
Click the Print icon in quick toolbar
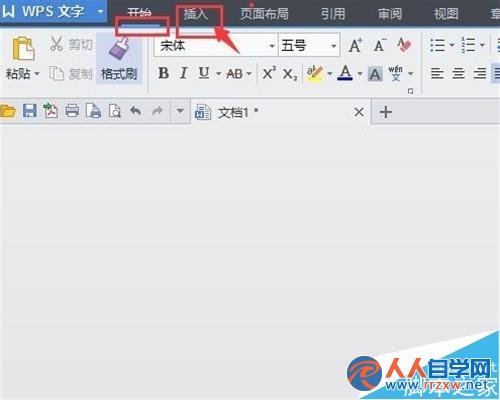pyautogui.click(x=72, y=111)
